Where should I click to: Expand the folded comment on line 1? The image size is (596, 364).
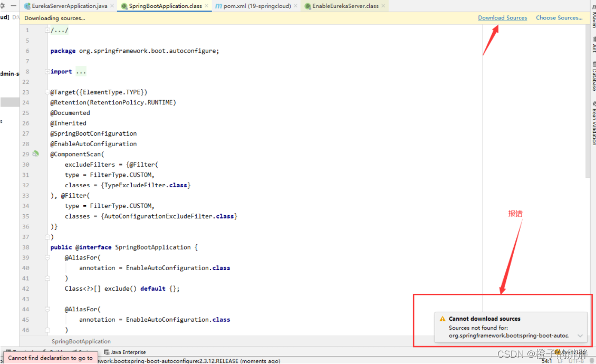click(47, 31)
